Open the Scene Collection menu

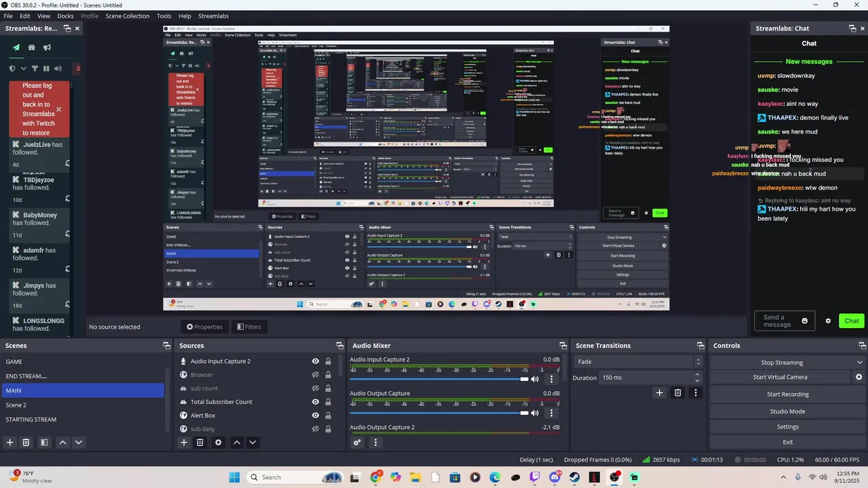[x=127, y=16]
